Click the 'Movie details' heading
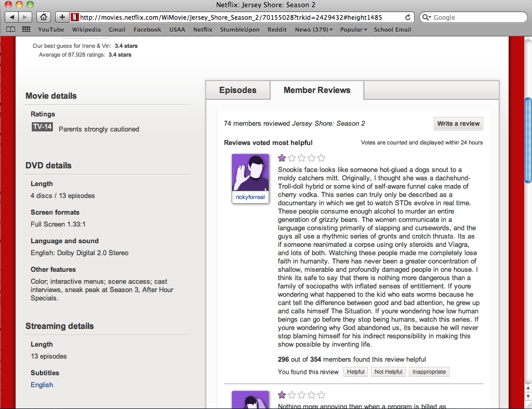Image resolution: width=532 pixels, height=409 pixels. pyautogui.click(x=51, y=96)
